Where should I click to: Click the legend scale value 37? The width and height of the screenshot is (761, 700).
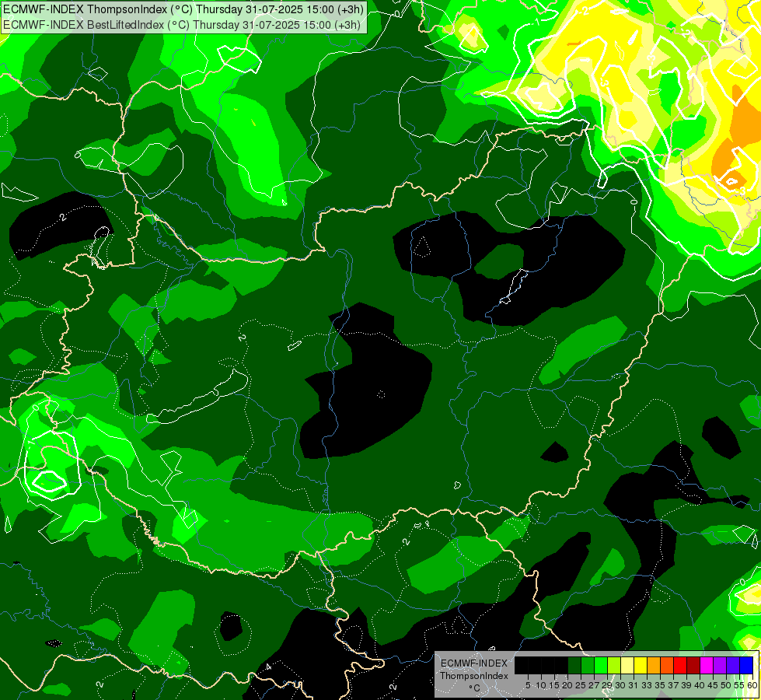[674, 685]
